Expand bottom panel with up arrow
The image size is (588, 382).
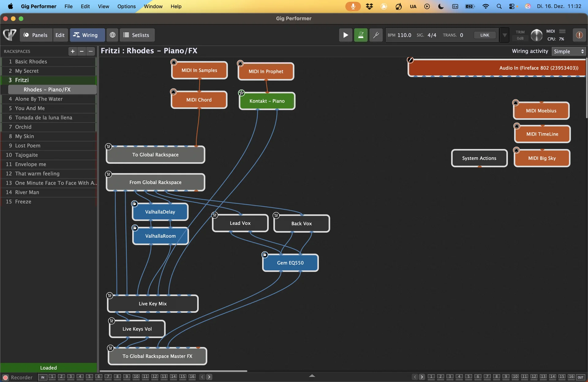click(x=312, y=376)
